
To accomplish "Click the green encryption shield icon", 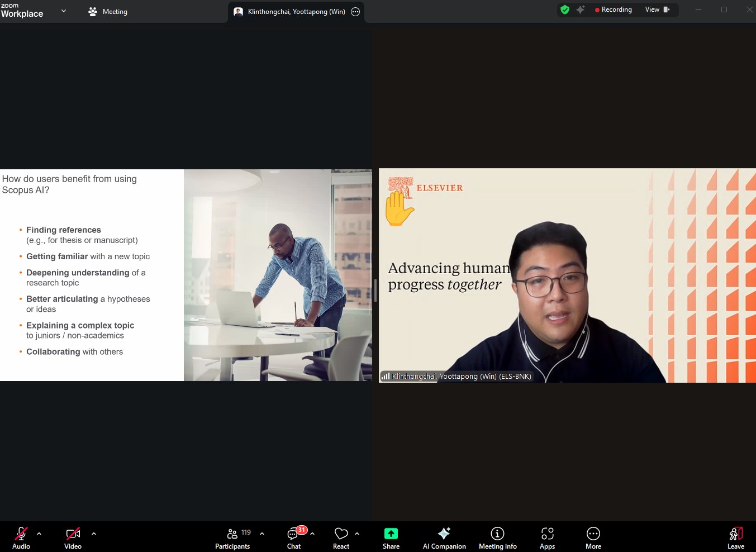I will [565, 9].
